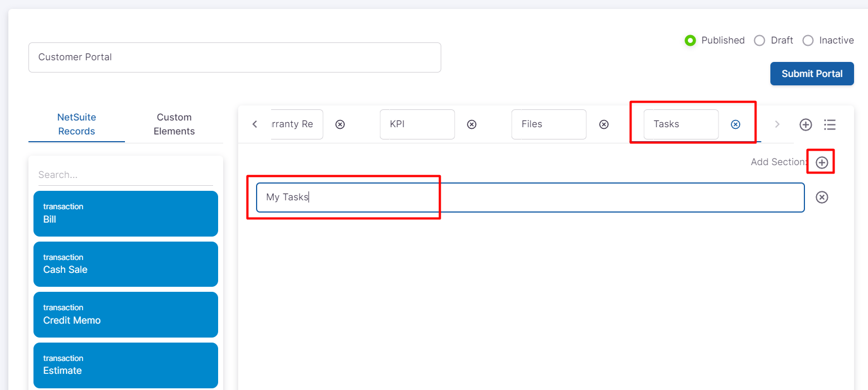Select the Bill transaction record
868x390 pixels.
point(126,213)
